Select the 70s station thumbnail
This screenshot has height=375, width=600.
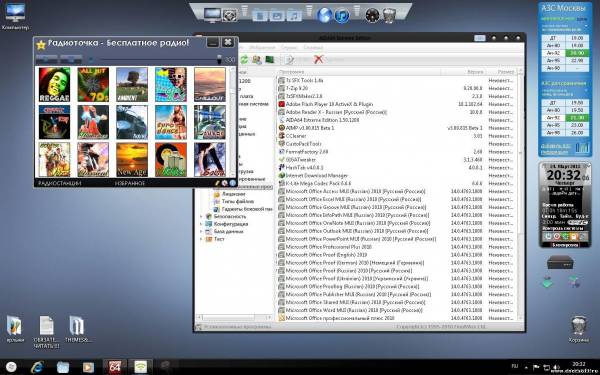93,85
